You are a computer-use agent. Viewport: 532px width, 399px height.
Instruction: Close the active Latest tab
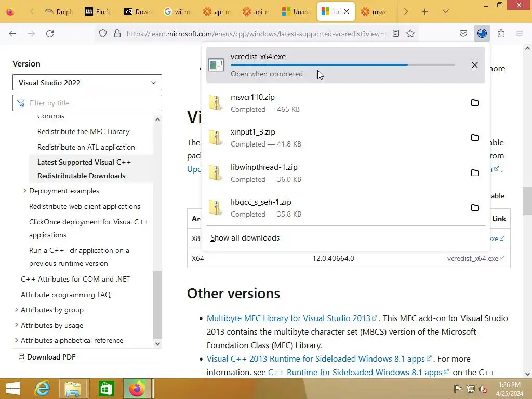(x=347, y=11)
